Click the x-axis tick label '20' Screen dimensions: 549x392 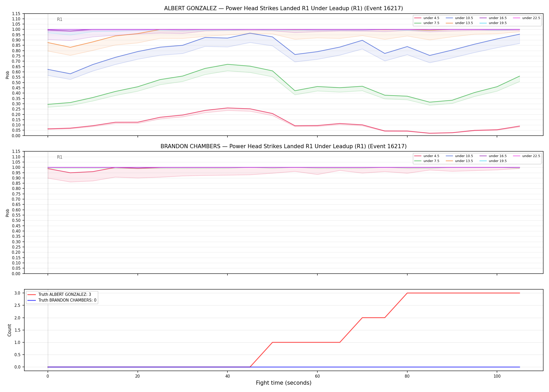[x=138, y=376]
